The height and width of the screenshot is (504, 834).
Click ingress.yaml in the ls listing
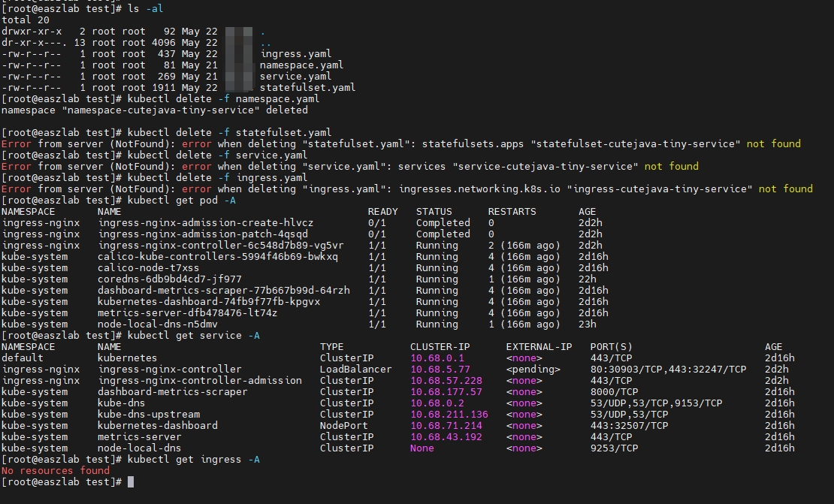295,53
